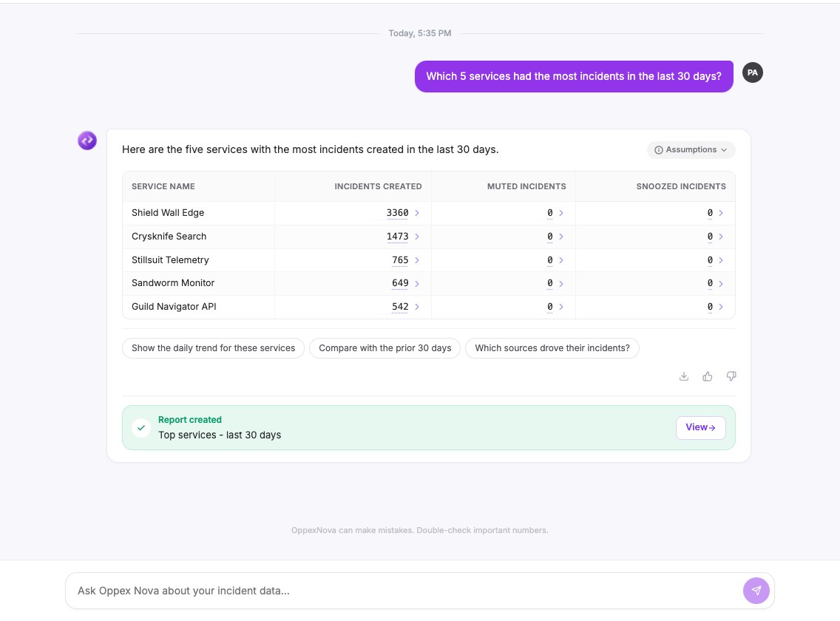The height and width of the screenshot is (621, 840).
Task: Click the PA user avatar
Action: pos(752,72)
